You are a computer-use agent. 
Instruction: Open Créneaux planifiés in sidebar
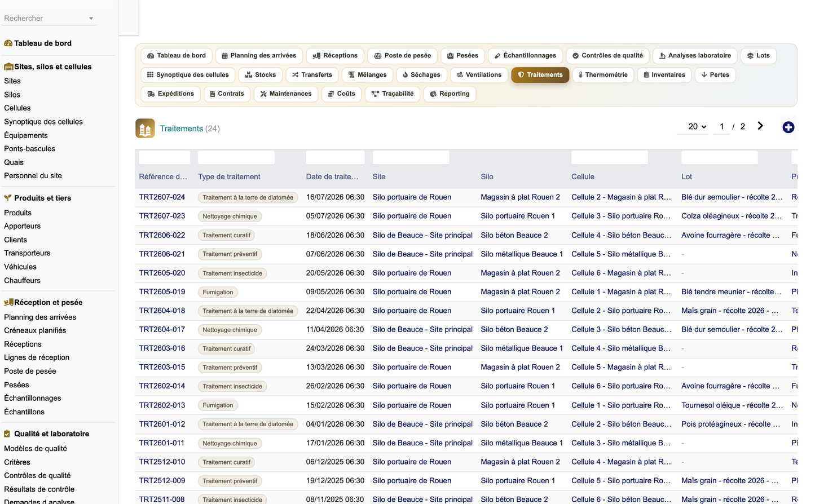click(35, 330)
